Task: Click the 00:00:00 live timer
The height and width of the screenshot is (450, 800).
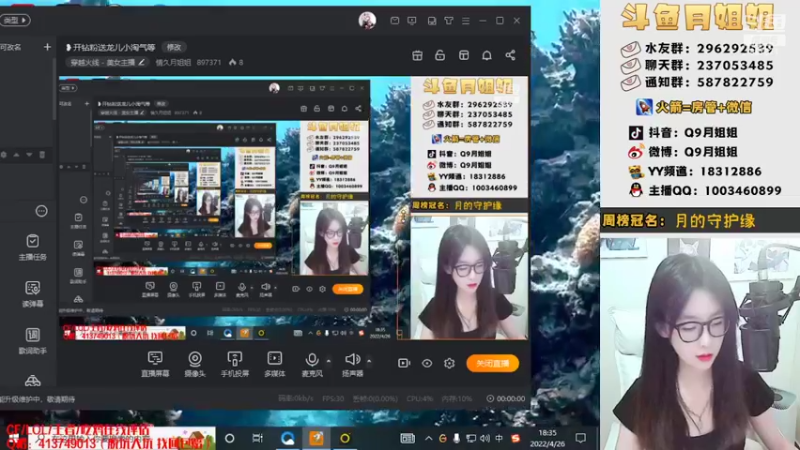Action: (x=506, y=398)
